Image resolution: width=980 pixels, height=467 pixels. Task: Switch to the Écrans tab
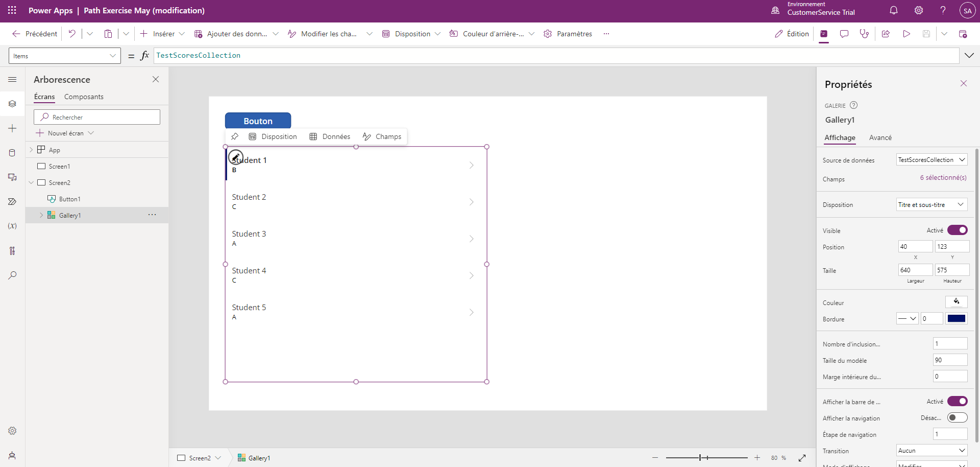click(44, 97)
